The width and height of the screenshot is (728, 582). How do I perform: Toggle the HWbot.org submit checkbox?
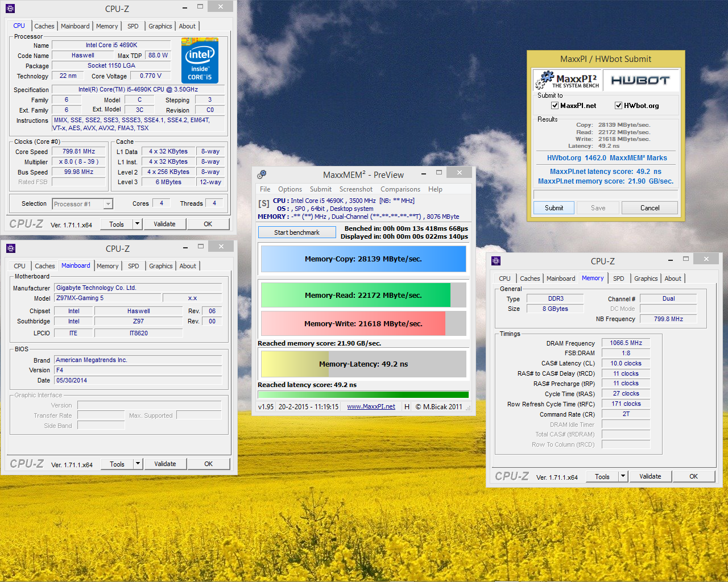tap(618, 105)
